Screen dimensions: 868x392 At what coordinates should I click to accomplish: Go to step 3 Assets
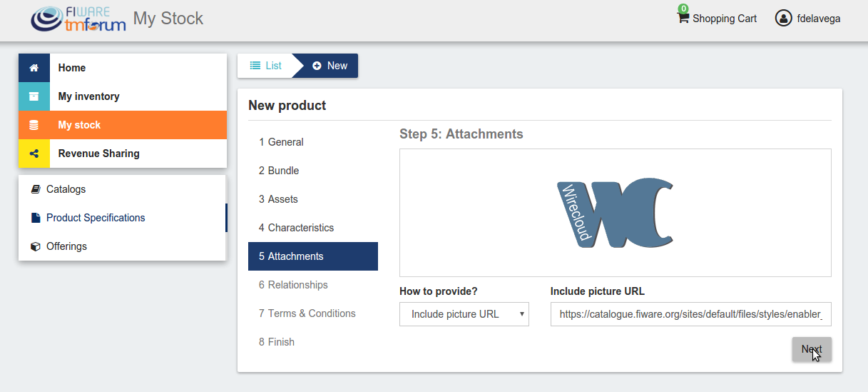pyautogui.click(x=313, y=199)
